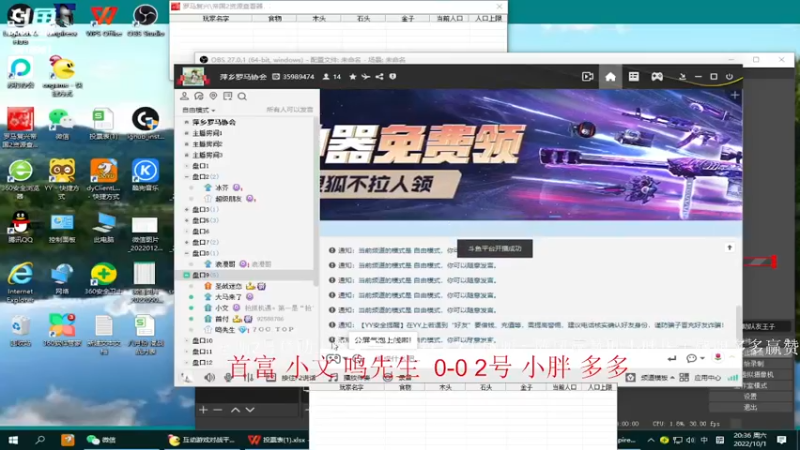This screenshot has width=800, height=450.
Task: Open the gamepad games icon in YY header
Action: tap(657, 77)
